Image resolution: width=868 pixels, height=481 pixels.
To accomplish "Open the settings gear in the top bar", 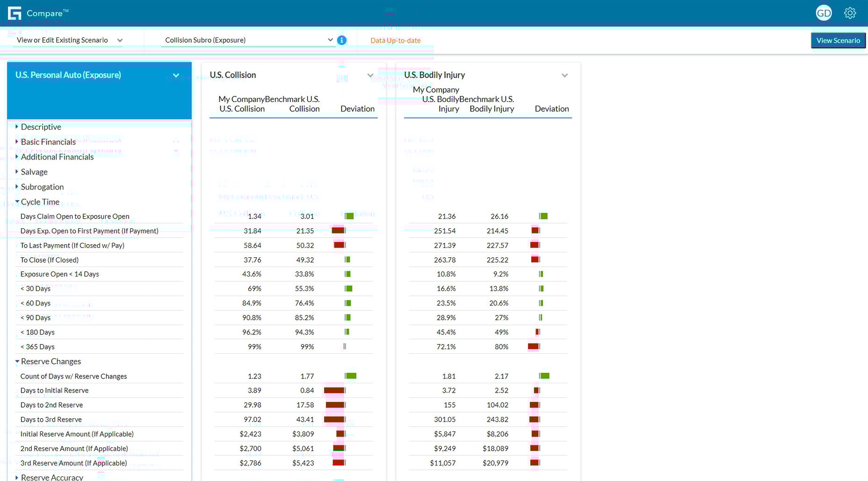I will [850, 13].
